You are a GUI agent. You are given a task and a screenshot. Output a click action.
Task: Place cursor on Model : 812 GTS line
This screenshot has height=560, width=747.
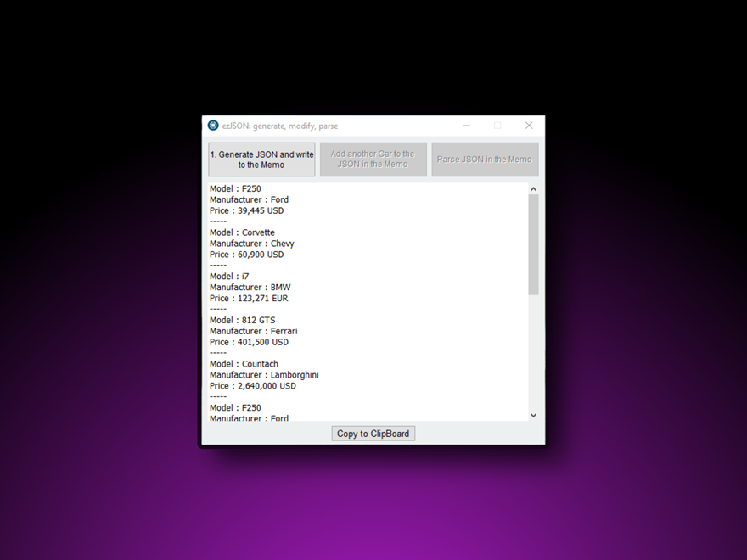point(243,320)
